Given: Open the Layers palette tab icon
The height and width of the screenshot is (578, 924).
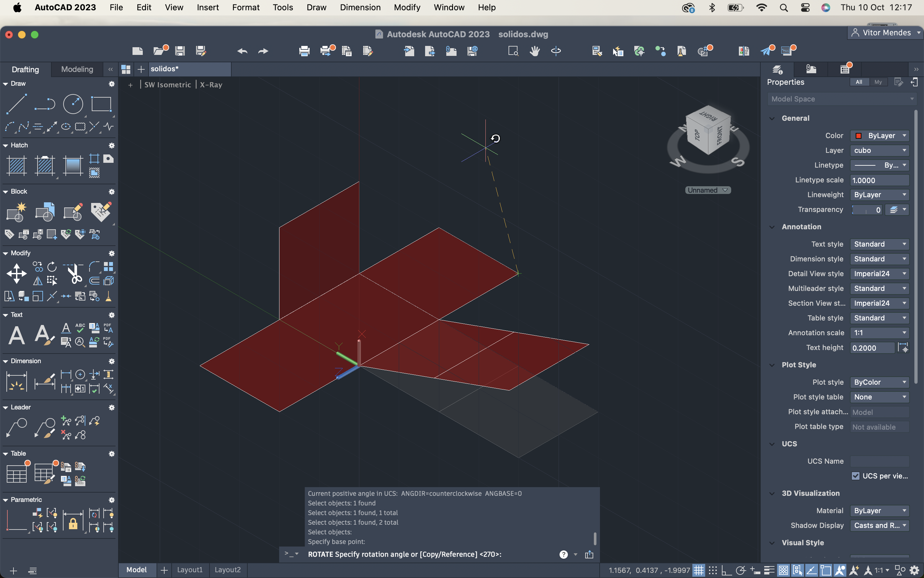Looking at the screenshot, I should 777,69.
